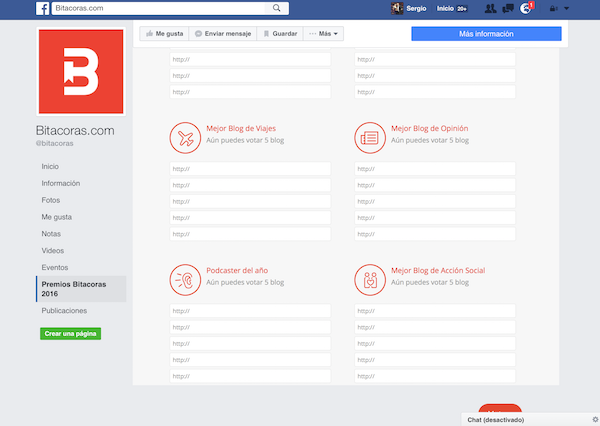
Task: Click first URL field under Mejor Blog de Viajes
Action: 250,167
